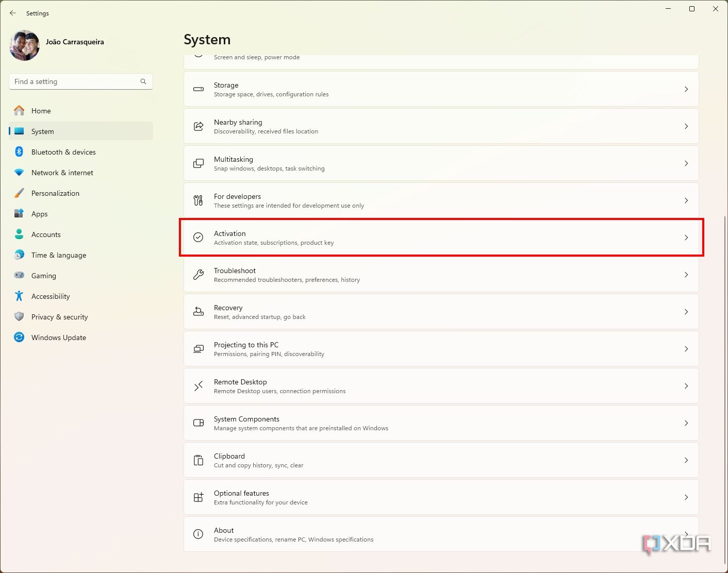Screen dimensions: 728x573
Task: Click the Apps icon in sidebar
Action: (x=19, y=213)
